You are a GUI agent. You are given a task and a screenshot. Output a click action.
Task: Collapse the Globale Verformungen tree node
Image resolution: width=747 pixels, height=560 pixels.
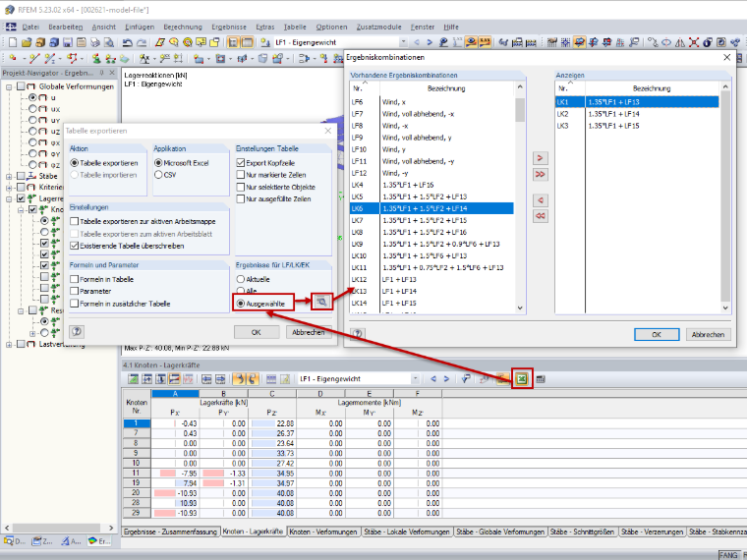tap(9, 87)
